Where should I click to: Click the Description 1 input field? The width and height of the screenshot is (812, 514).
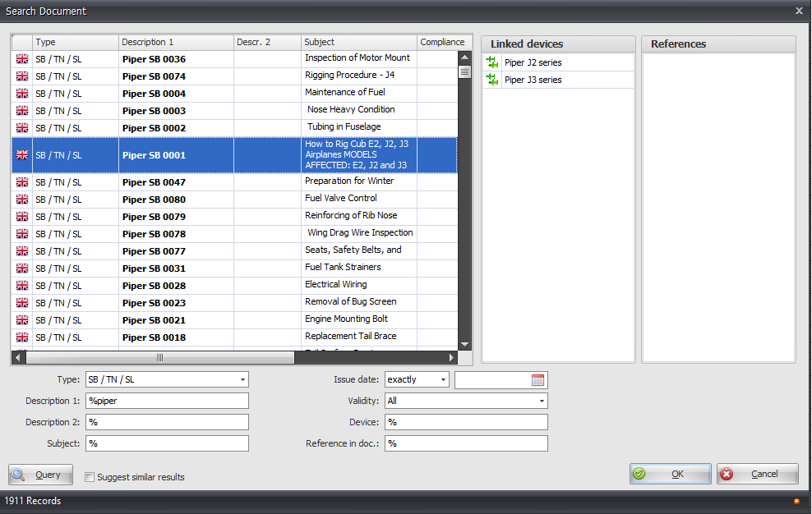click(167, 401)
